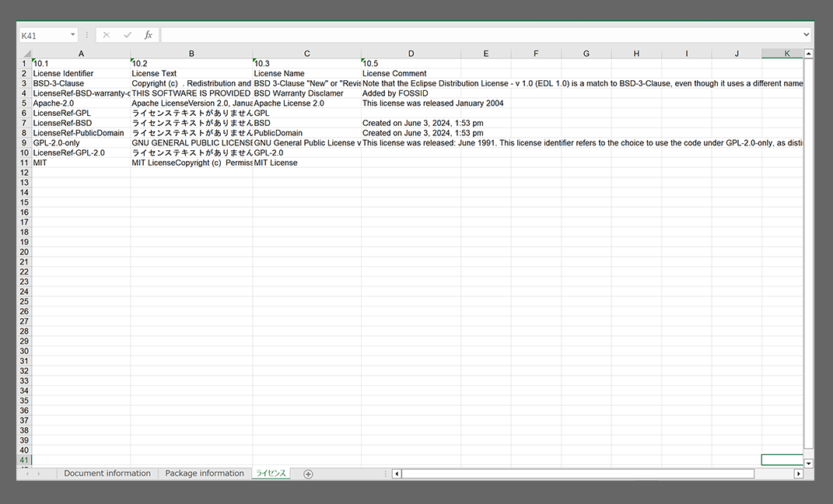Select column A header
833x504 pixels.
coord(81,54)
